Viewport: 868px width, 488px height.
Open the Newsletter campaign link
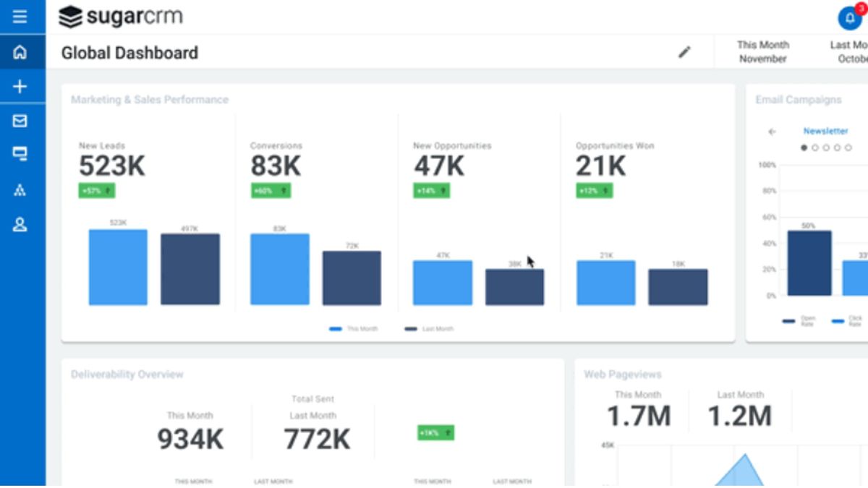(825, 132)
